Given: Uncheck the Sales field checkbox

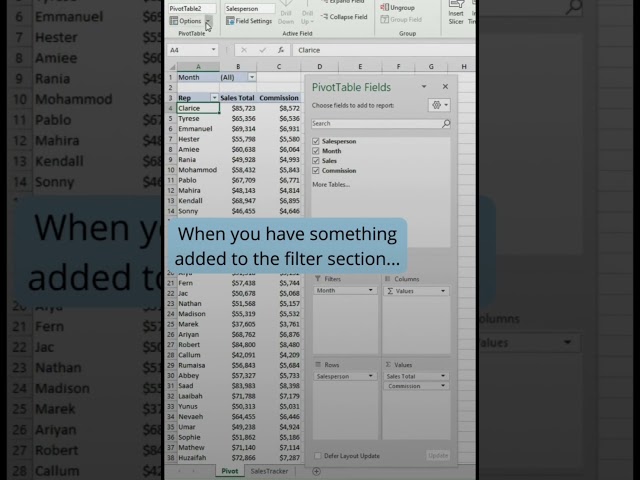Looking at the screenshot, I should 316,161.
